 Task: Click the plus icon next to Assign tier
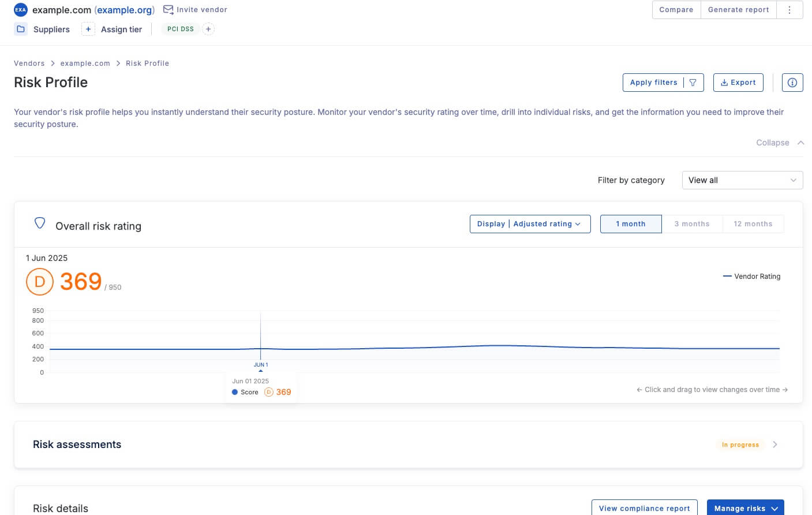click(x=88, y=28)
